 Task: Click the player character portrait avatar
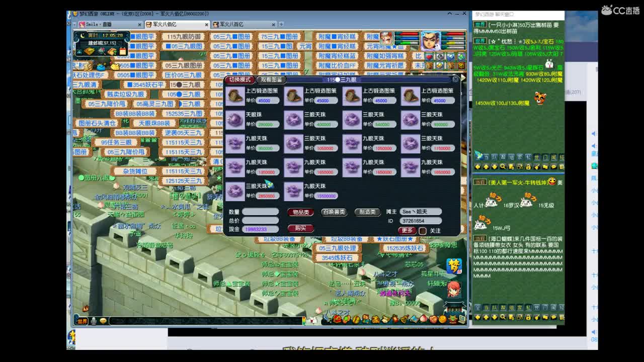(x=431, y=40)
